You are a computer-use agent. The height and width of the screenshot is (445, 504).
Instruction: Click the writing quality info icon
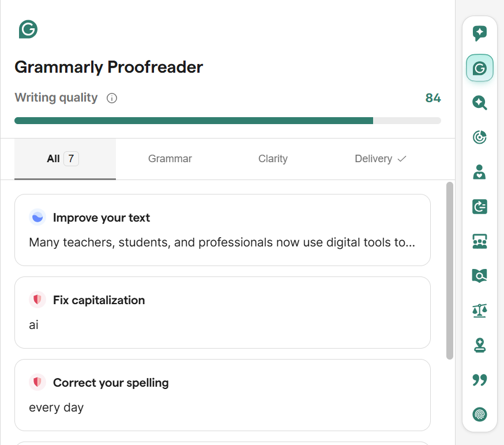click(112, 98)
